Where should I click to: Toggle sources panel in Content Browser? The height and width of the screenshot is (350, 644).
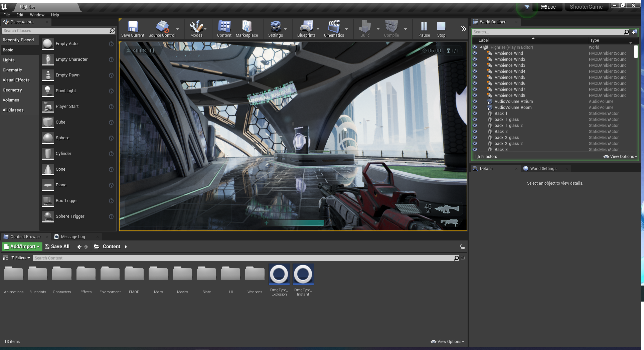point(5,258)
